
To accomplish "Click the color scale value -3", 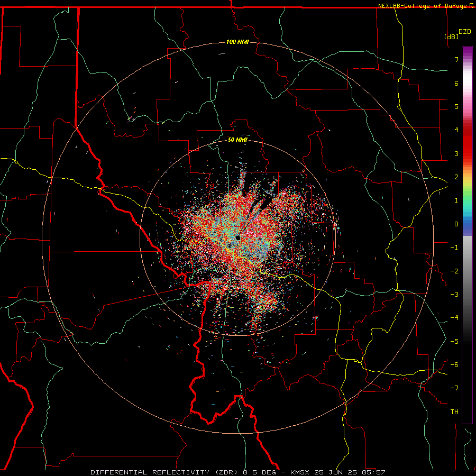I will 454,295.
